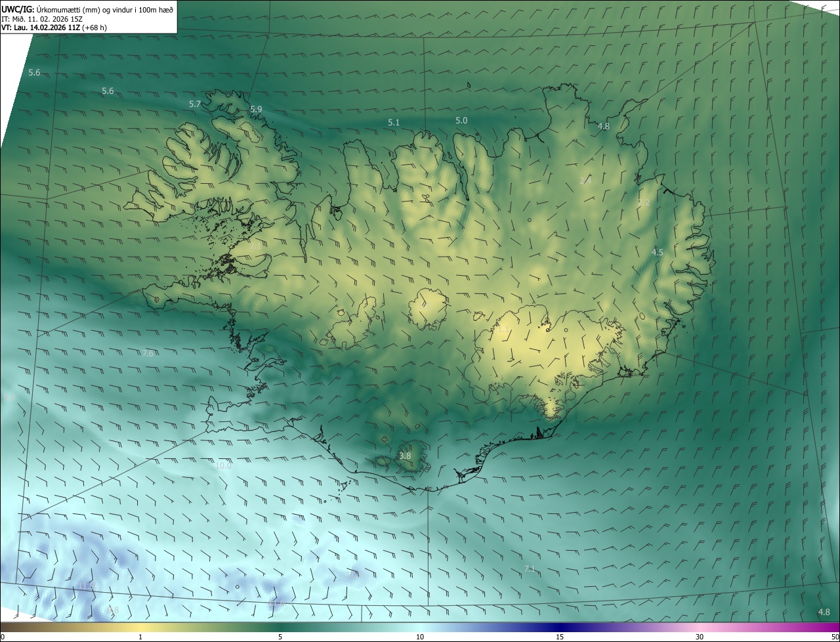
Task: Pick the 3.8 value on the southern glacier
Action: coord(405,456)
